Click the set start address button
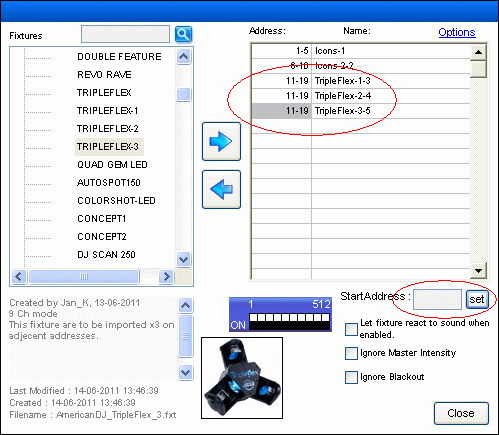 pos(477,299)
